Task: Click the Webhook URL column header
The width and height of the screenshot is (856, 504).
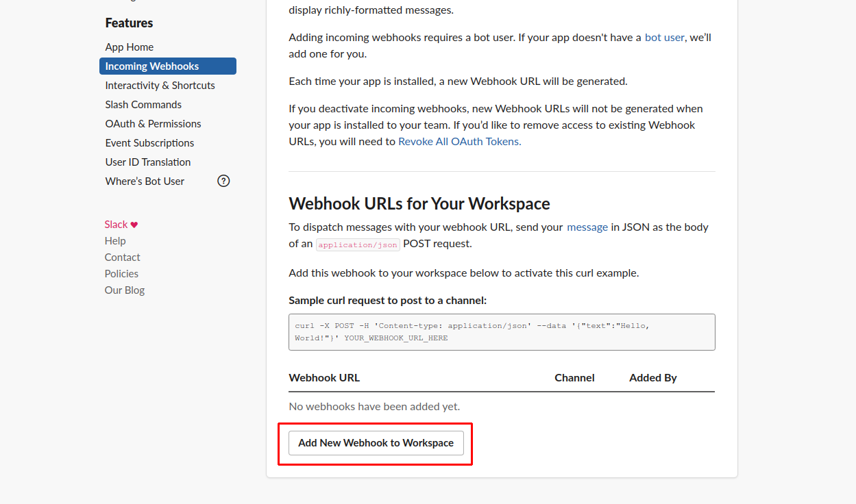Action: coord(324,378)
